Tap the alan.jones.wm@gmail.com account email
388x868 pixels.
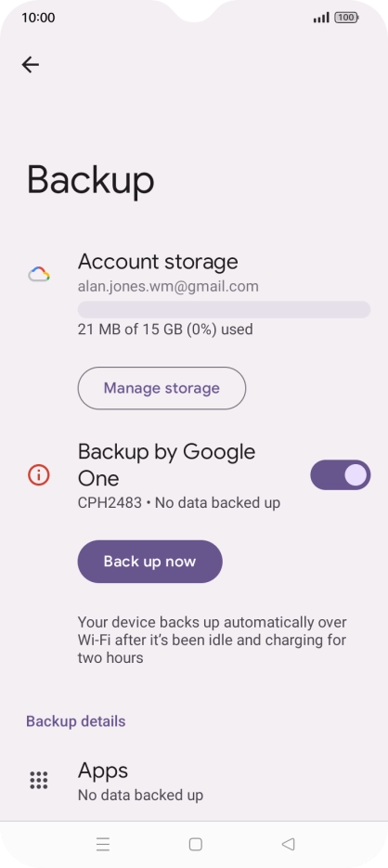(168, 286)
